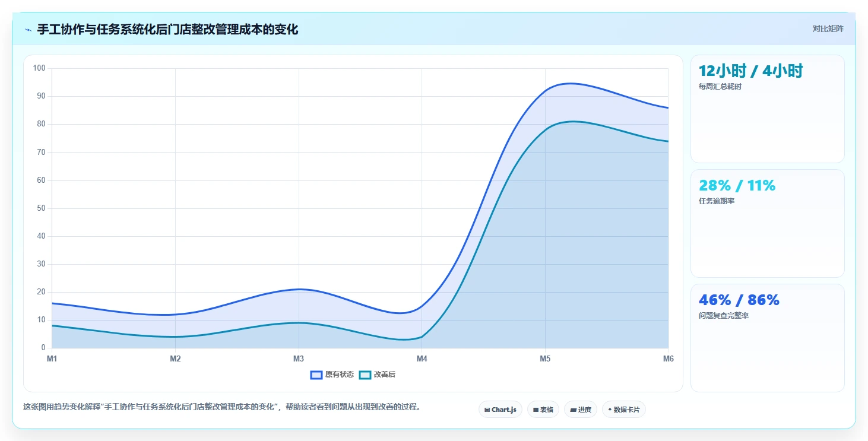Click the M6 x-axis label
This screenshot has width=868, height=441.
[x=668, y=358]
